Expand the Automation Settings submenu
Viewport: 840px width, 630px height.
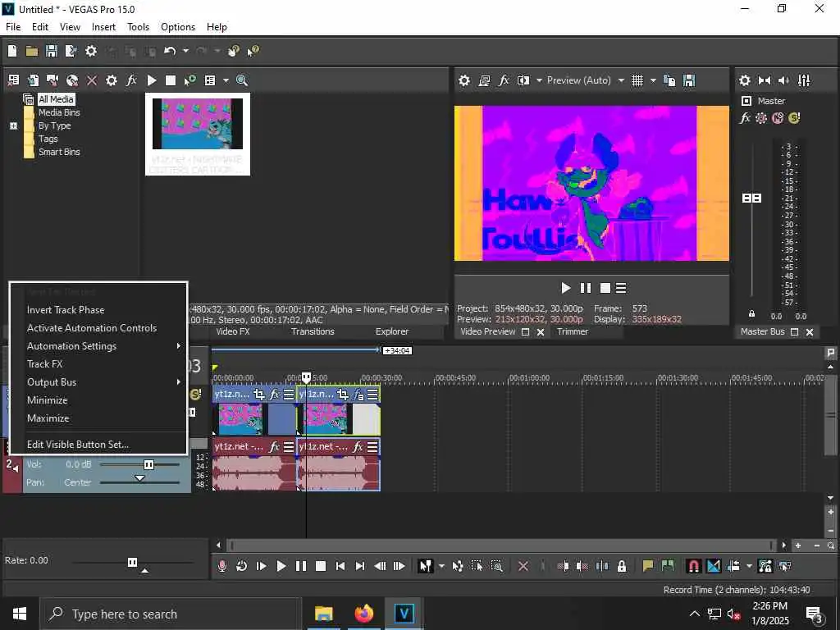coord(98,346)
